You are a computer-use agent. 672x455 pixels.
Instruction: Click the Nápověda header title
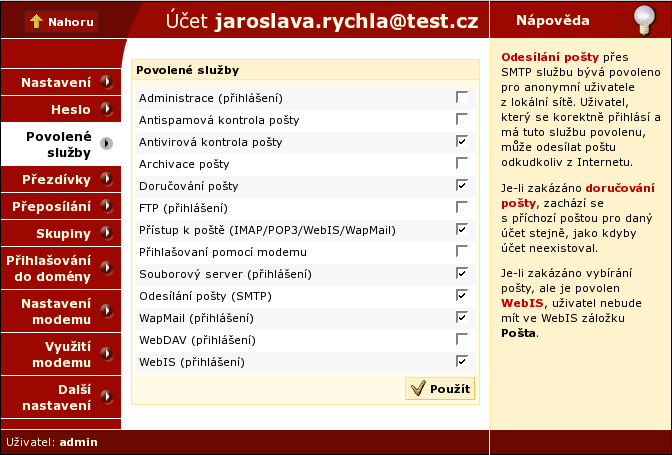pos(552,21)
